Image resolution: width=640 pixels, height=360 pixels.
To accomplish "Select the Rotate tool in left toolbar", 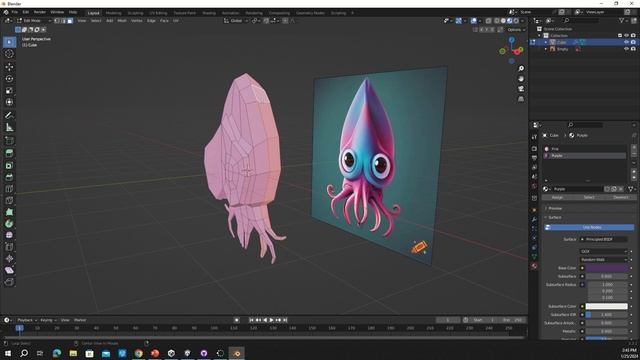I will coord(9,78).
